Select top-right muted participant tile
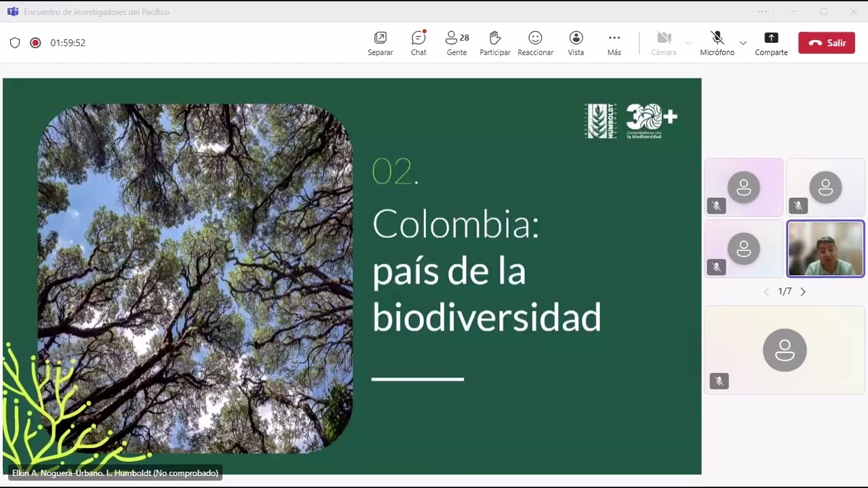 825,187
